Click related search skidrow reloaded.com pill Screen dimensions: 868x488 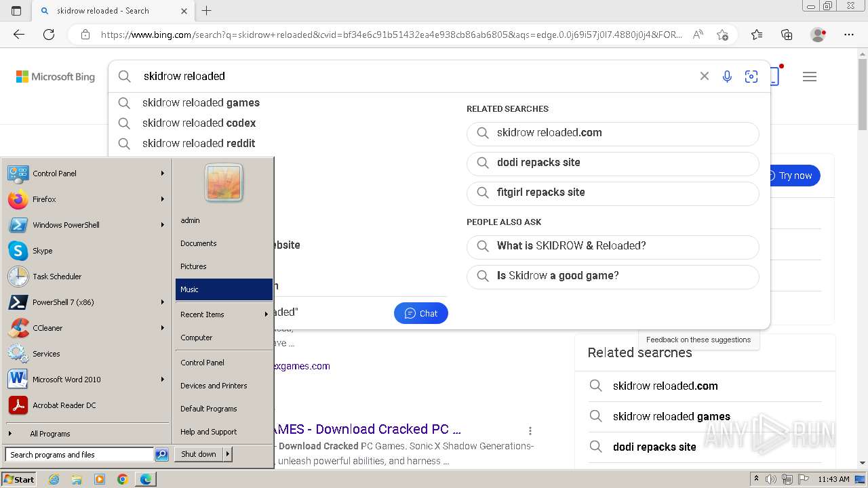coord(613,134)
